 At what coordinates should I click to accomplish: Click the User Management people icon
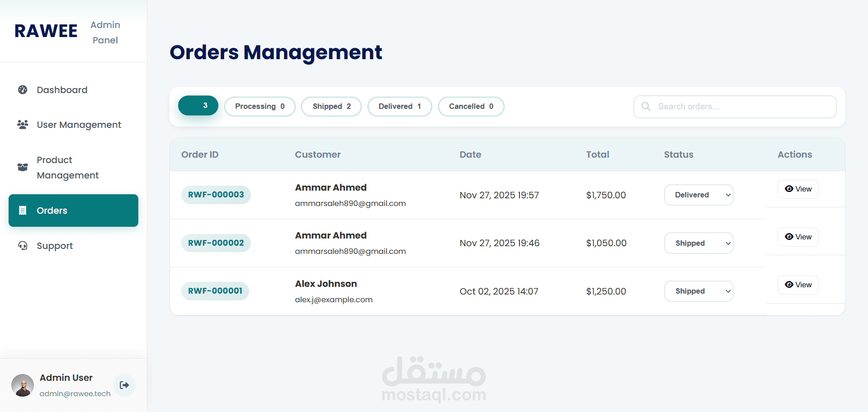[x=23, y=124]
